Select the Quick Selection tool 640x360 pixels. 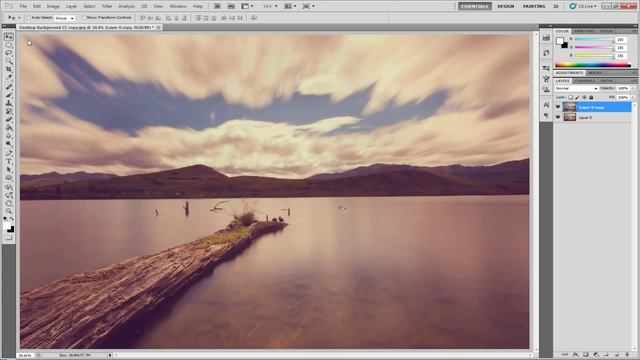pyautogui.click(x=9, y=62)
